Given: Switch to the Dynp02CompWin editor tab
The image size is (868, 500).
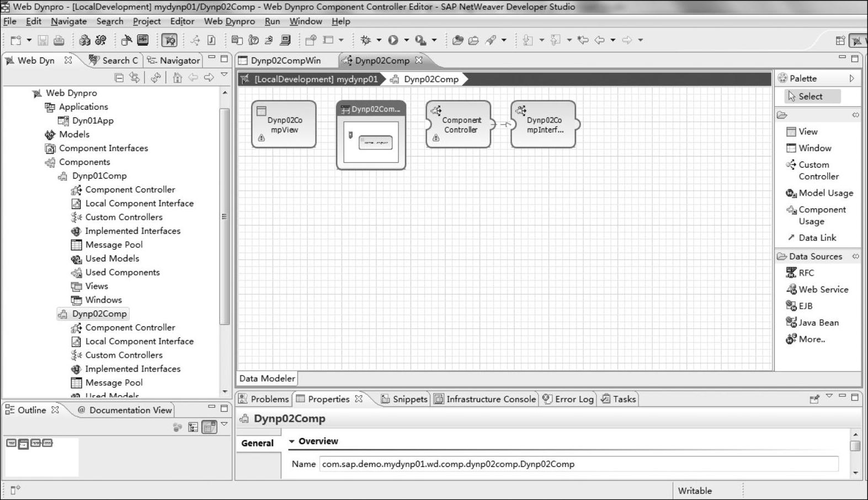Looking at the screenshot, I should (x=280, y=61).
